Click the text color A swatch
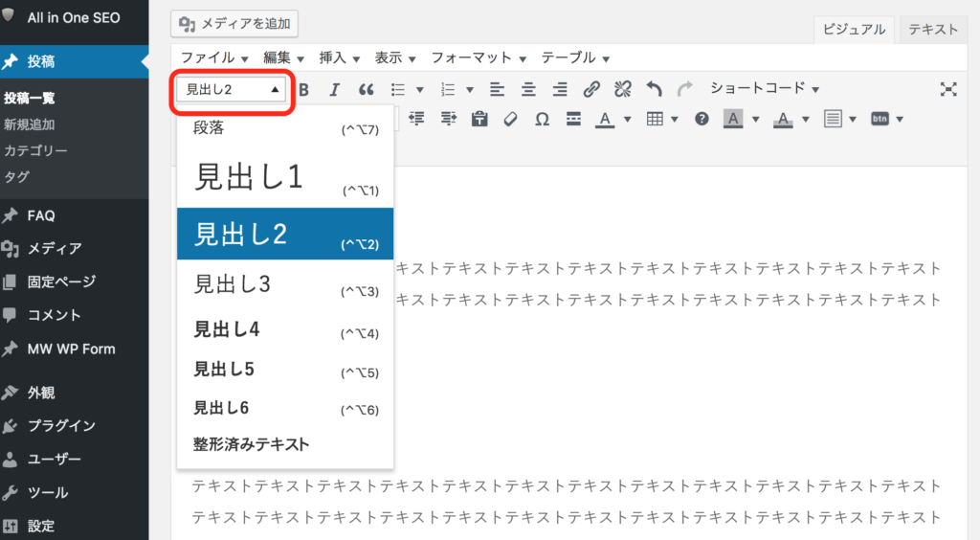This screenshot has width=980, height=540. pos(605,120)
